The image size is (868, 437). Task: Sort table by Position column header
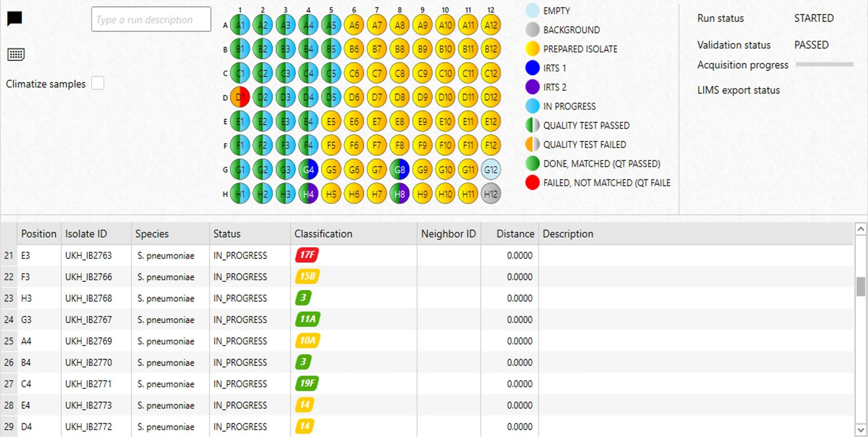[39, 234]
